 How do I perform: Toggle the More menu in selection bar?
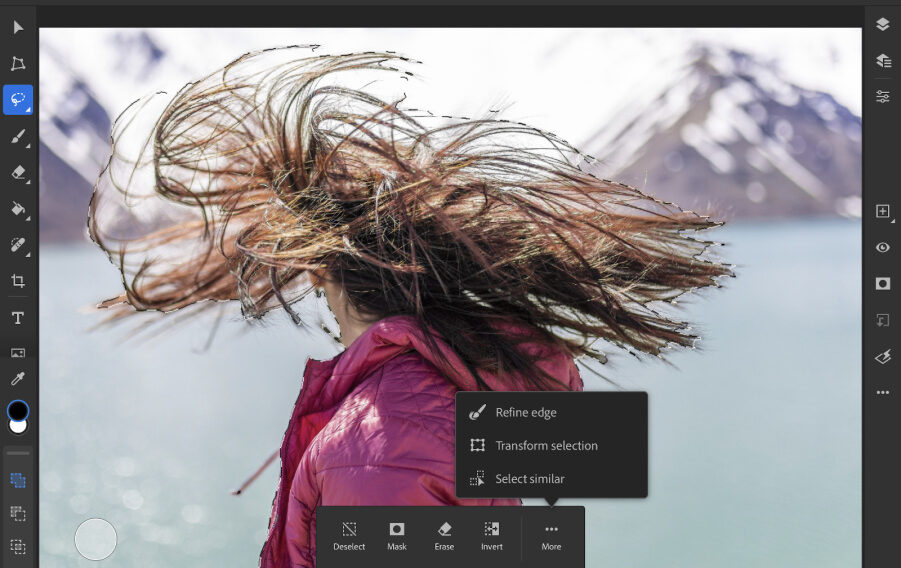pyautogui.click(x=551, y=536)
